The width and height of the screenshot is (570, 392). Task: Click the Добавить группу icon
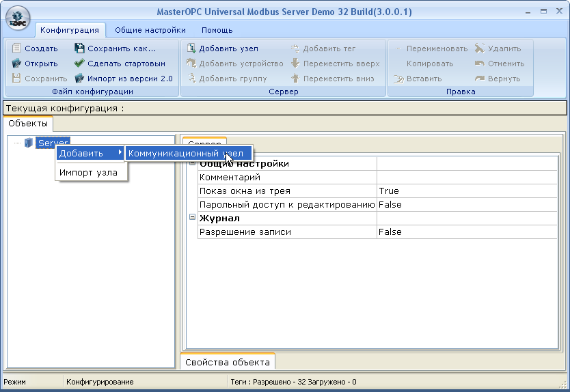point(191,78)
